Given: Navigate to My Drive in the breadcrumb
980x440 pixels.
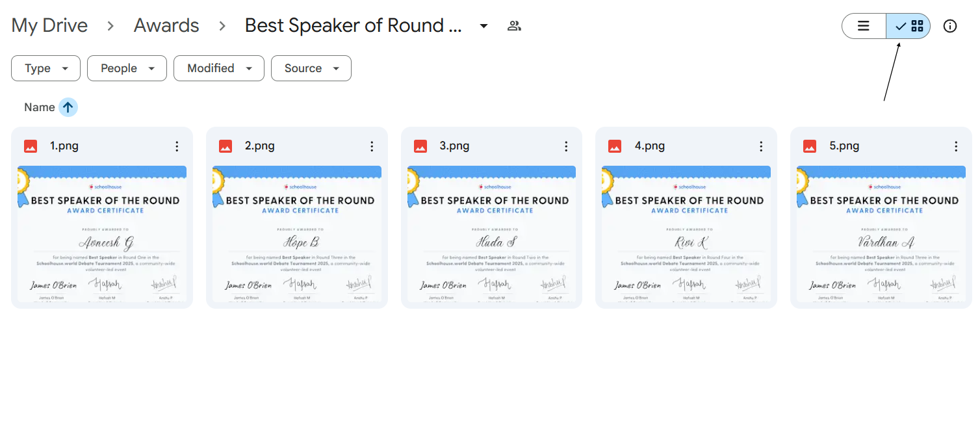Looking at the screenshot, I should click(49, 25).
